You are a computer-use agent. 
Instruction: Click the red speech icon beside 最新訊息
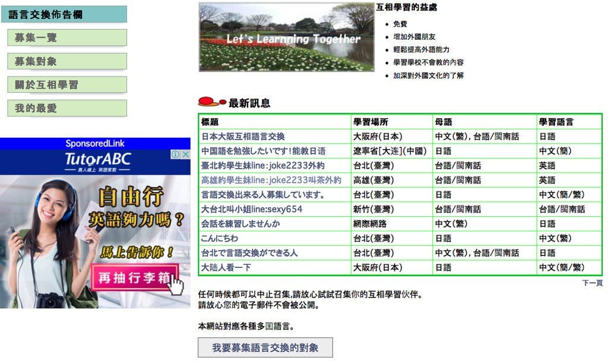coord(212,102)
